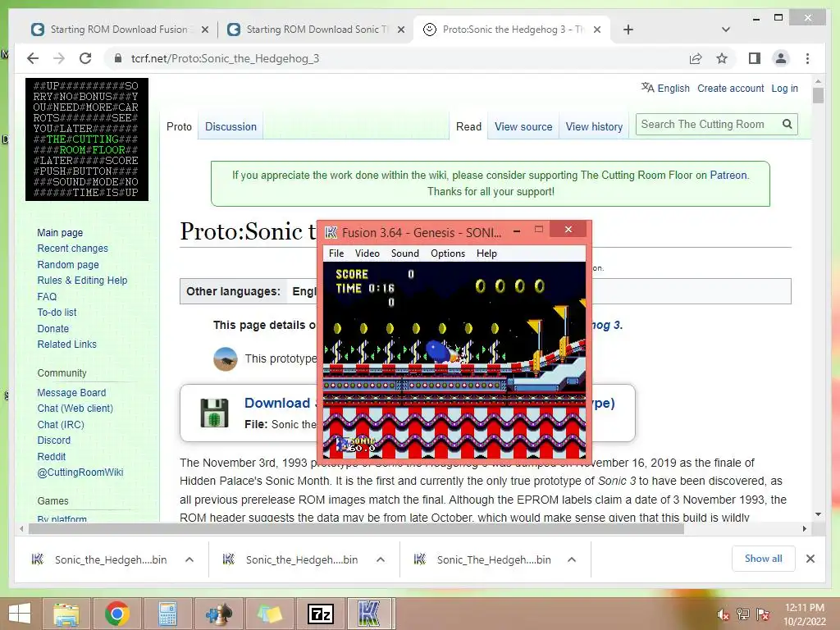Open Fusion Options menu

click(x=447, y=253)
